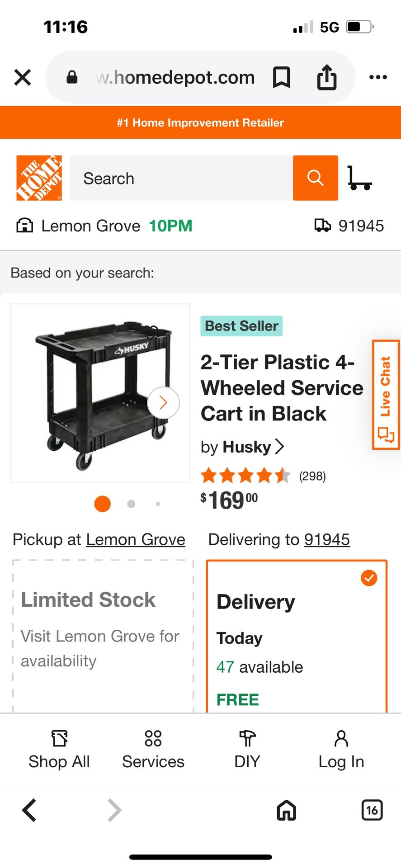
Task: Bookmark this page in the browser
Action: [x=281, y=77]
